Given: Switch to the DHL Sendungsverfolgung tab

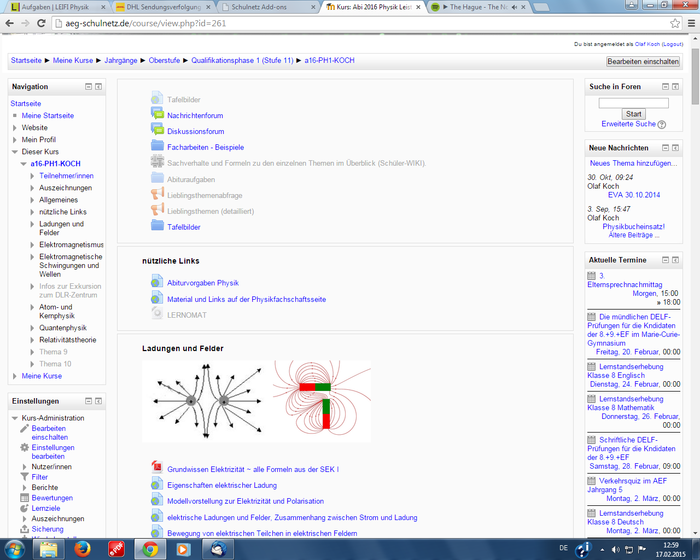Looking at the screenshot, I should [163, 7].
